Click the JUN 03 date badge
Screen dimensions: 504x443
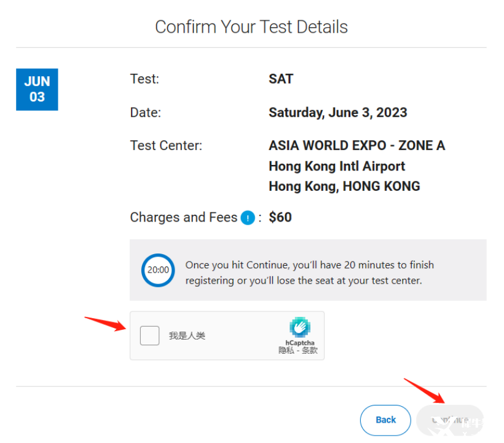point(37,89)
